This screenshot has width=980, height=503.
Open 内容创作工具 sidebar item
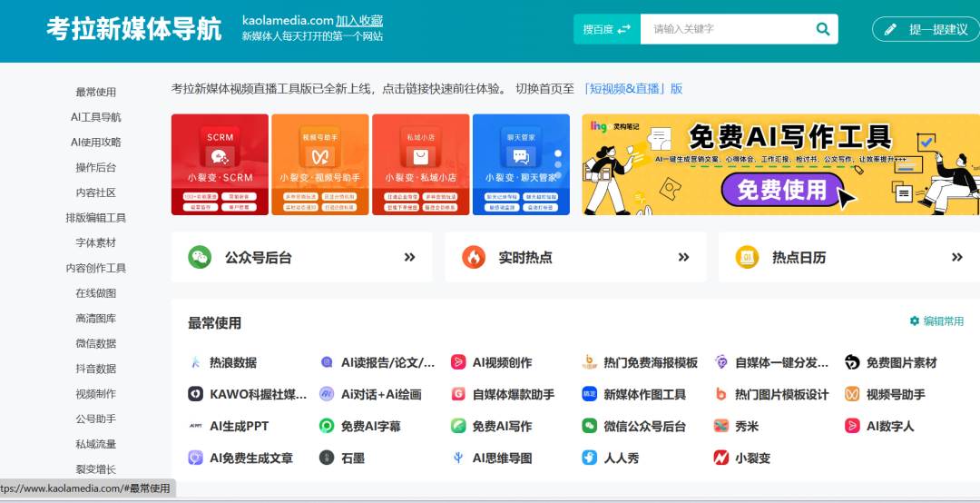(95, 268)
